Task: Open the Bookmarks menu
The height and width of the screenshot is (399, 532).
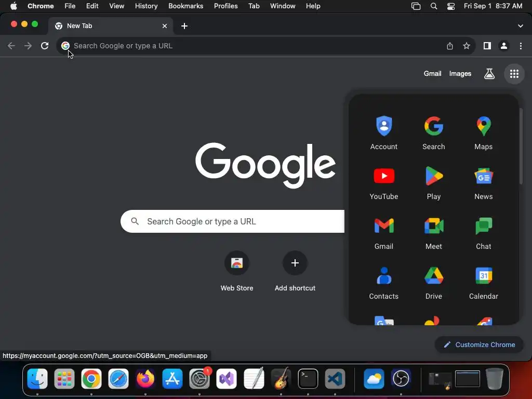Action: [185, 6]
